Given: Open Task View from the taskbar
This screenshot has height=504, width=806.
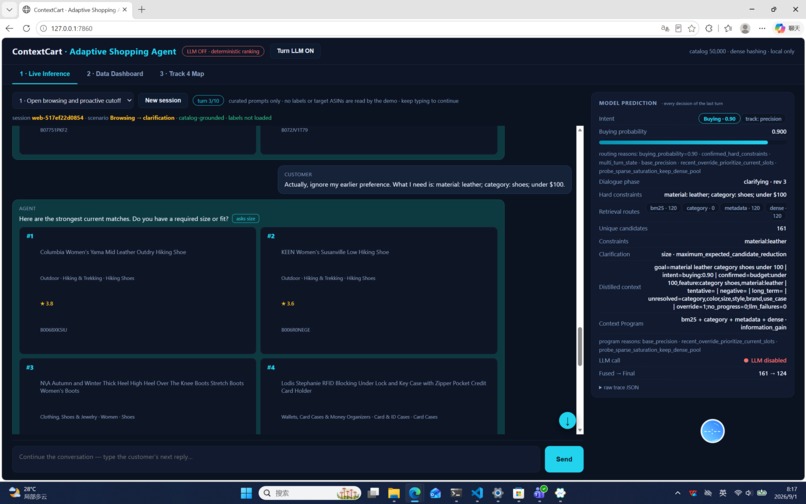Looking at the screenshot, I should pos(373,493).
